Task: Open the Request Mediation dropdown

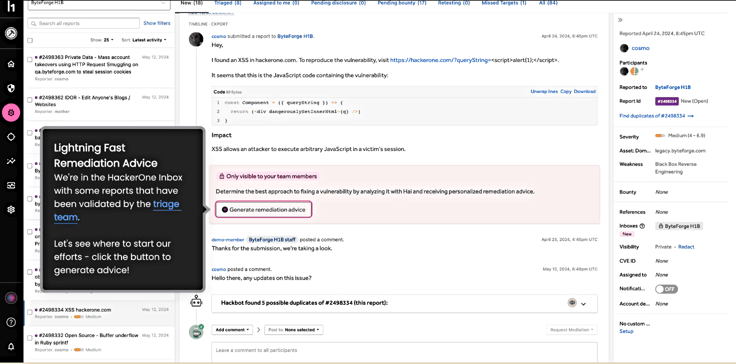Action: point(572,330)
